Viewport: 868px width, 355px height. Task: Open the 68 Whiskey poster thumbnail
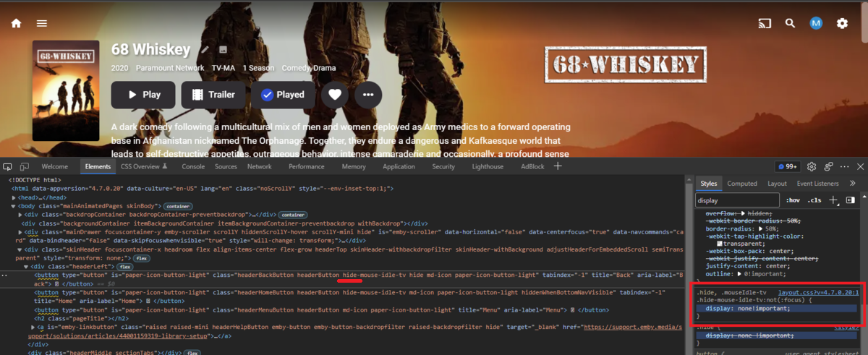(67, 91)
